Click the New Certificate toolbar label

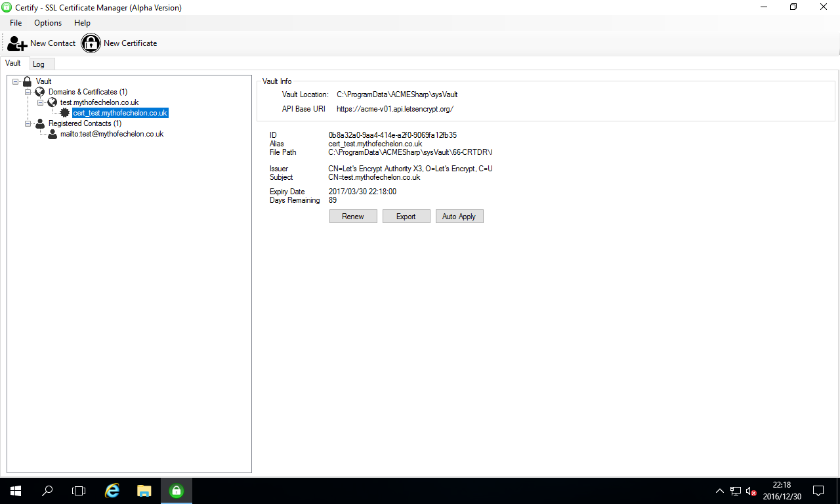tap(131, 43)
